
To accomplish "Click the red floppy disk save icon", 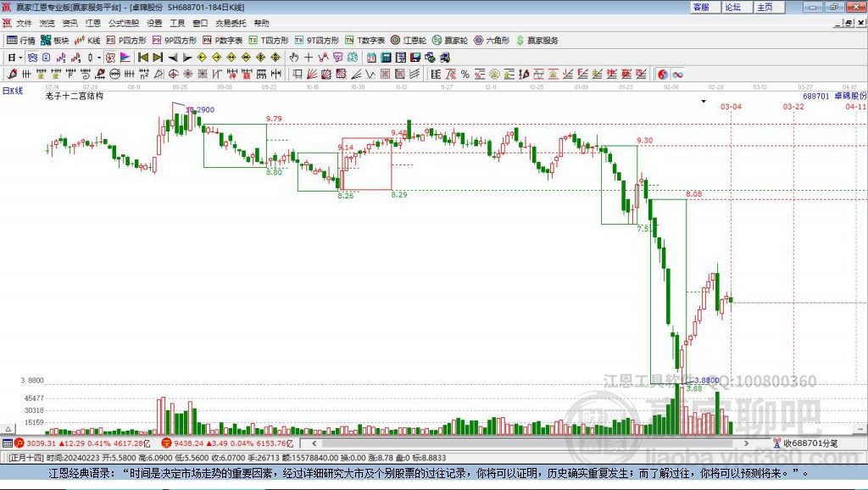I will tap(415, 57).
